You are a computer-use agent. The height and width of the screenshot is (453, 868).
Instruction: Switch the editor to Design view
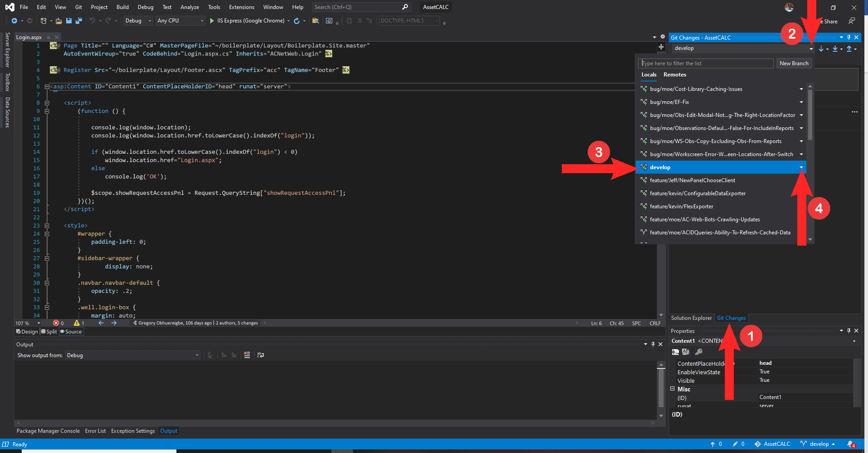point(27,332)
